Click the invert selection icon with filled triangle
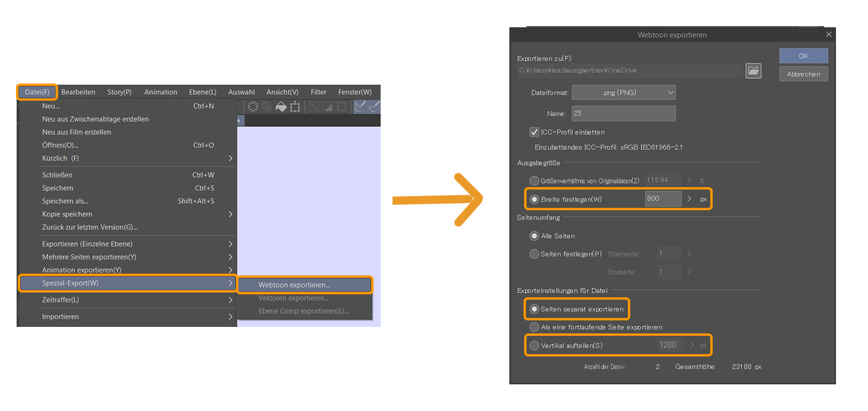The height and width of the screenshot is (411, 868). (x=327, y=107)
